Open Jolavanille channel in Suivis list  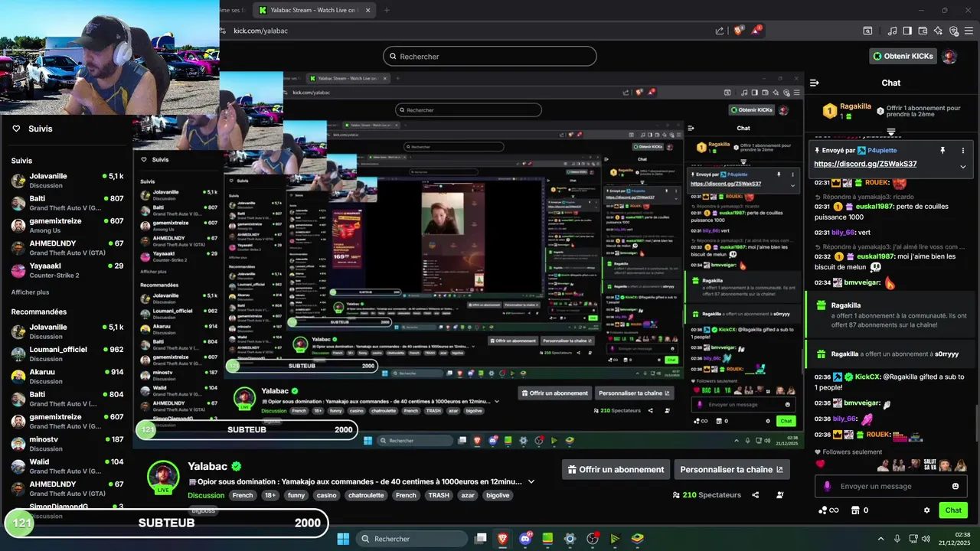coord(67,181)
